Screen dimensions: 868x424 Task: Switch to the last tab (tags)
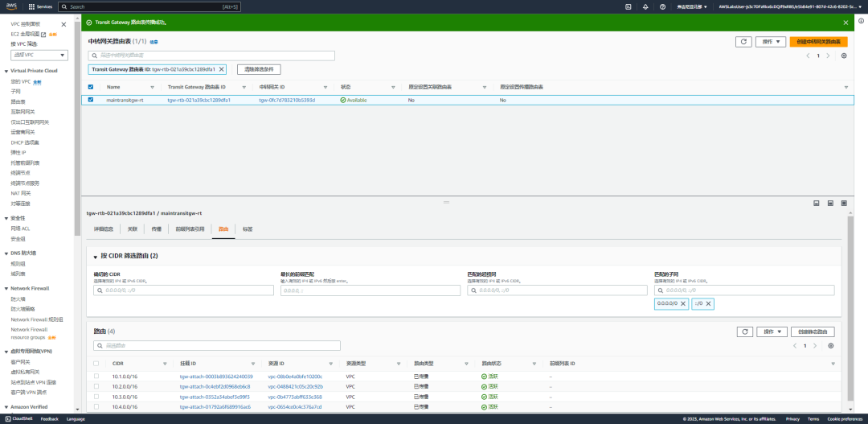[x=248, y=228]
